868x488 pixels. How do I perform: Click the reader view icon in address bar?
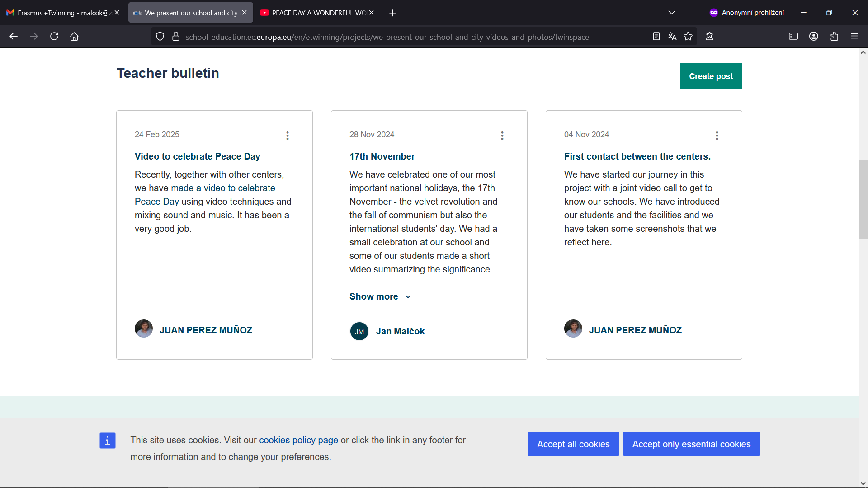pyautogui.click(x=656, y=37)
